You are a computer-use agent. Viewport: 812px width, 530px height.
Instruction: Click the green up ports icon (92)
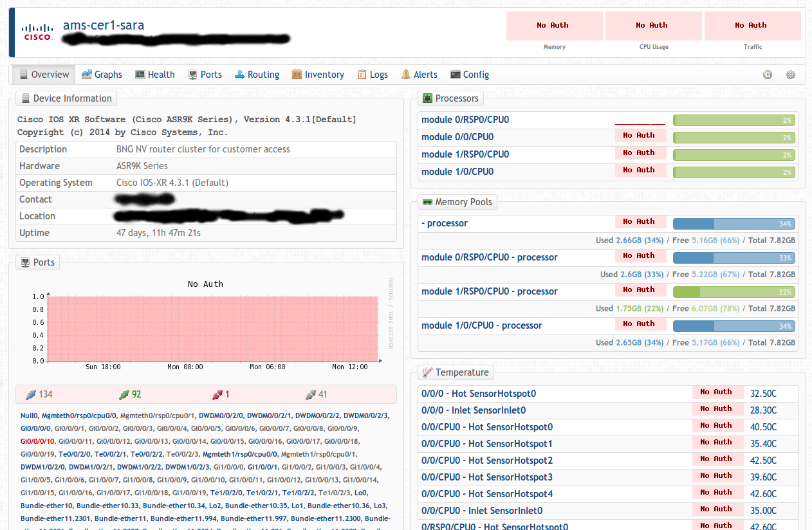pyautogui.click(x=124, y=394)
